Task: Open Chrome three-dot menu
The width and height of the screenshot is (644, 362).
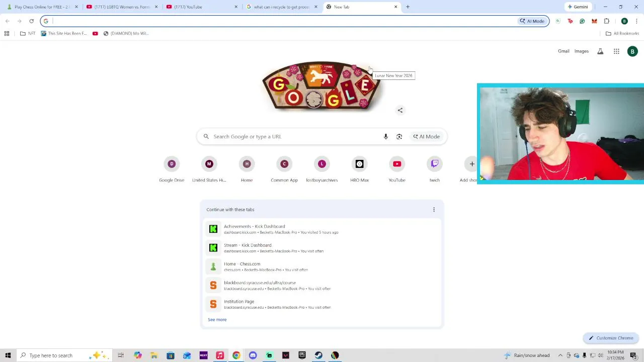Action: click(x=636, y=21)
